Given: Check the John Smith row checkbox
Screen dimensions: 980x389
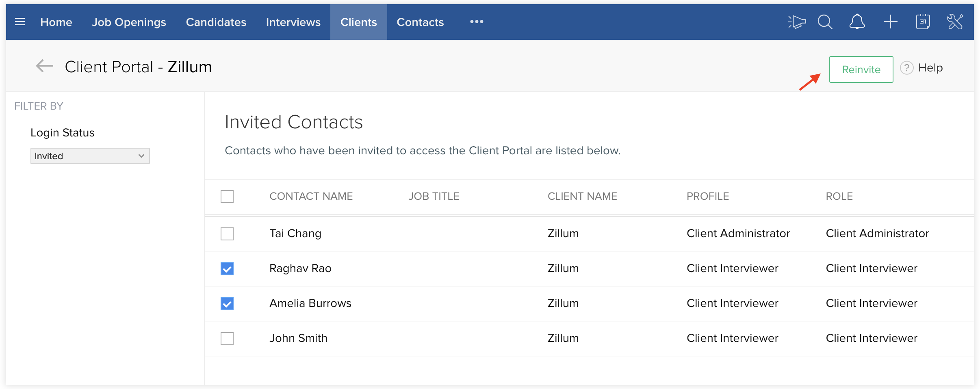Looking at the screenshot, I should point(227,339).
